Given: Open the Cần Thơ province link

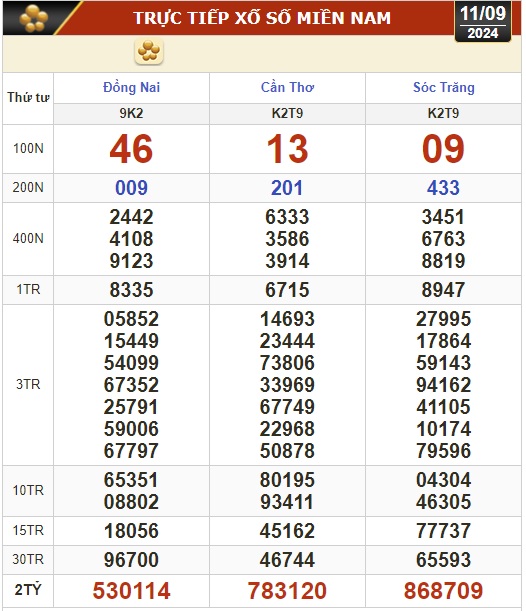Looking at the screenshot, I should tap(287, 87).
